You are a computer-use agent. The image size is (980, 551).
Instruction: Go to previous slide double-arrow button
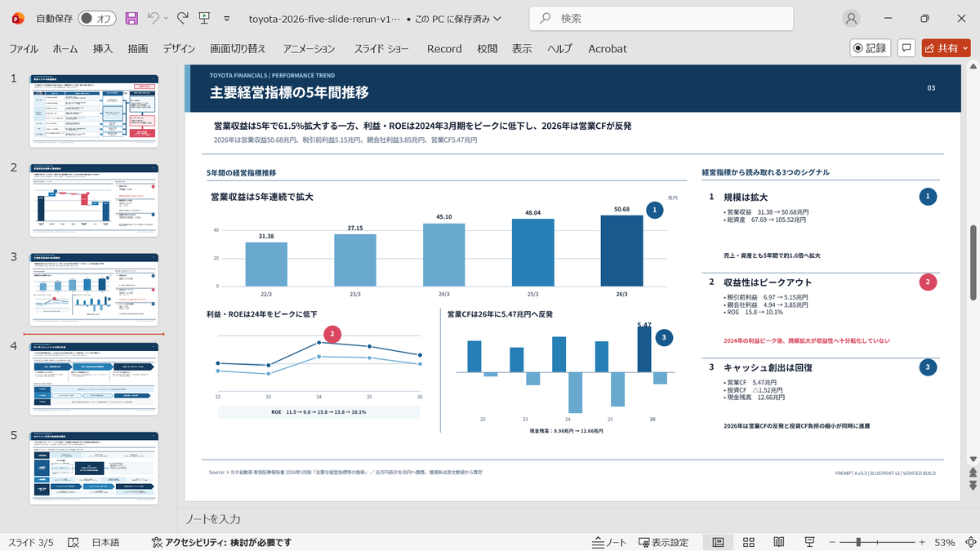pos(973,472)
